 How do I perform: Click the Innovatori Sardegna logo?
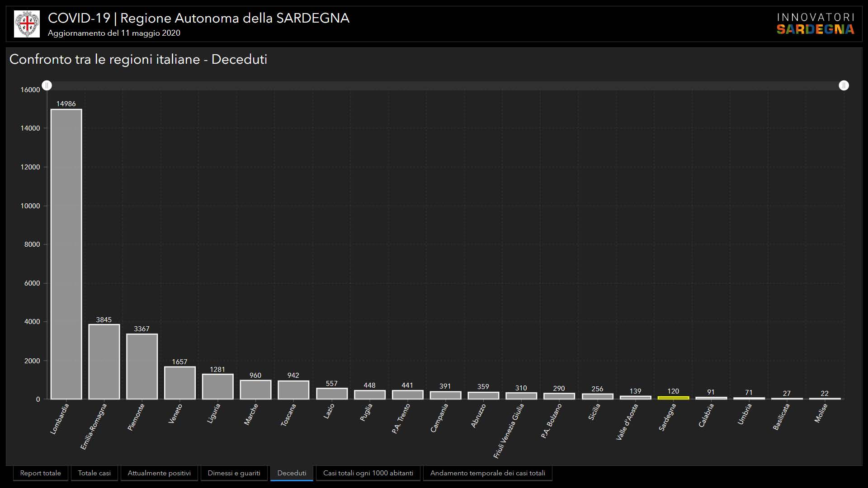[815, 24]
